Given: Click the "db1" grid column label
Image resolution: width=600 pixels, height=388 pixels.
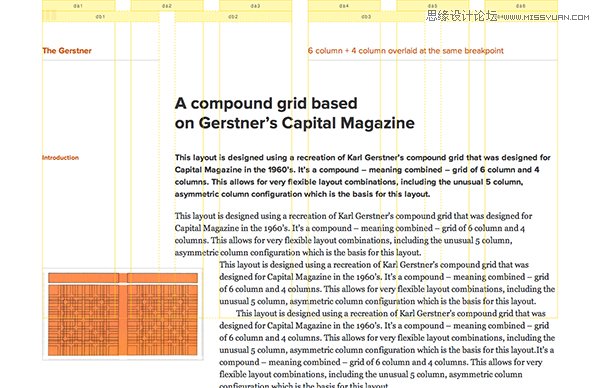Looking at the screenshot, I should (100, 16).
